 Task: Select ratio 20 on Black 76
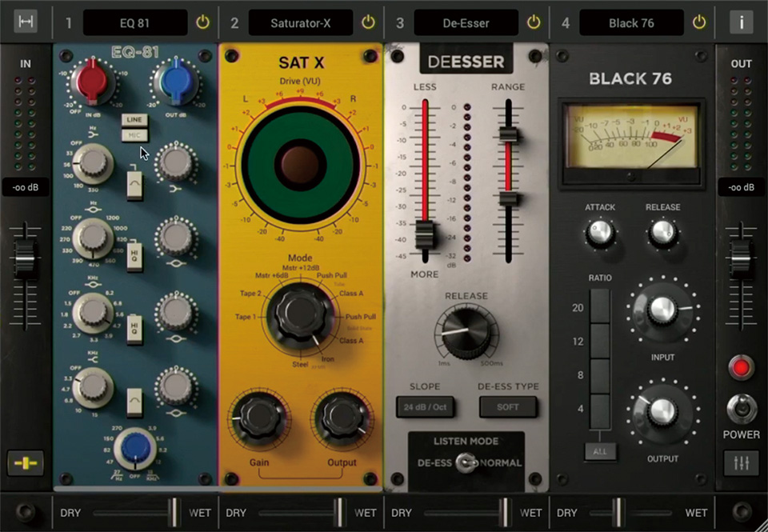[x=599, y=306]
